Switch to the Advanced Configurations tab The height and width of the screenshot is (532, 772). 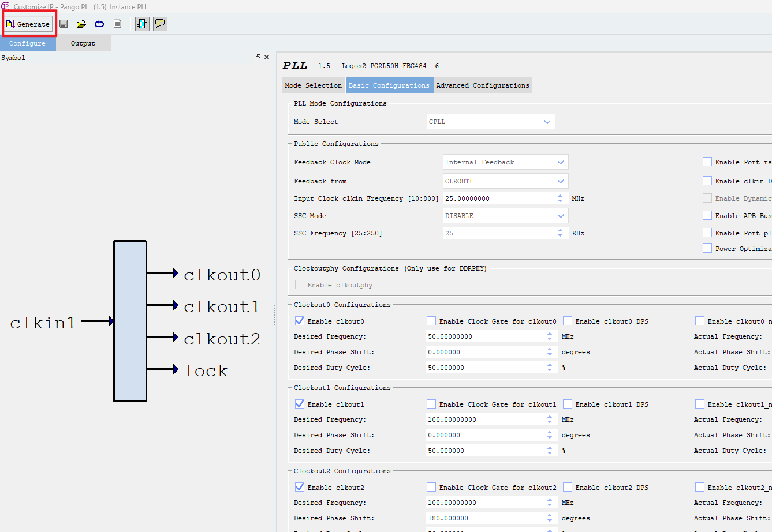tap(483, 85)
